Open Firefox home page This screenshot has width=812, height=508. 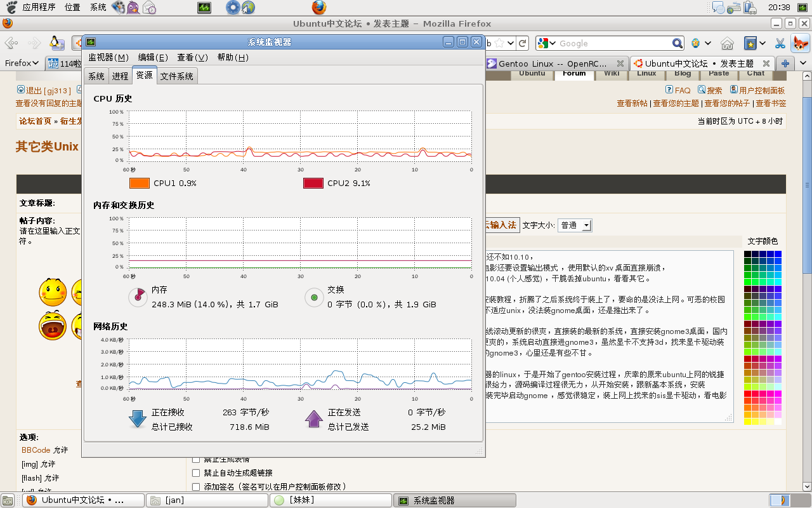coord(728,43)
